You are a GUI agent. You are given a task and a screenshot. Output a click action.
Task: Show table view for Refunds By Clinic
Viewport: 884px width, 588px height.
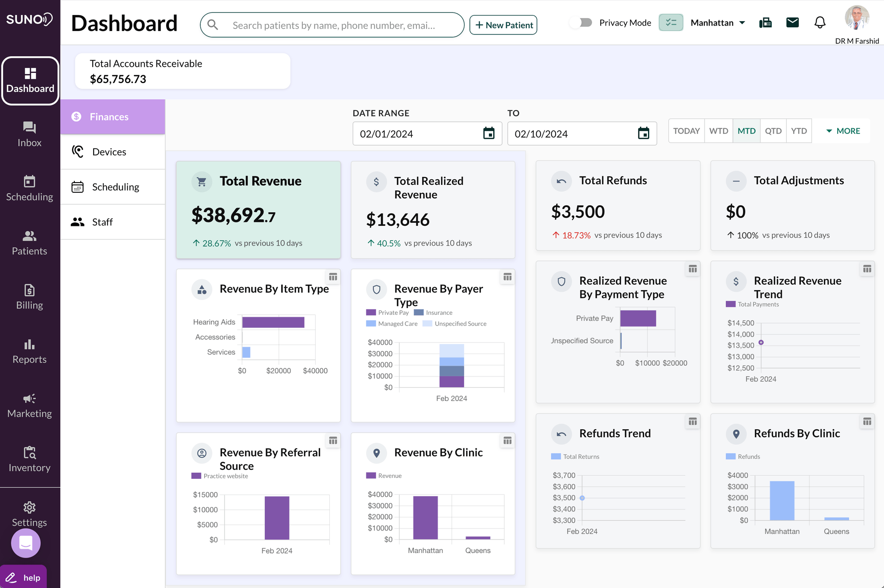pyautogui.click(x=867, y=422)
